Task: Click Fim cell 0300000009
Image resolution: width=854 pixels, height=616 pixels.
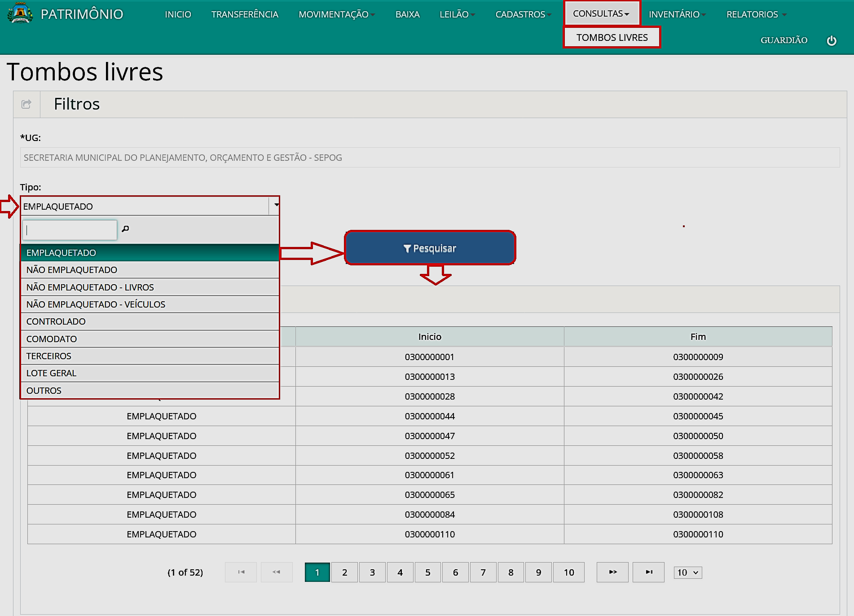Action: click(x=698, y=357)
